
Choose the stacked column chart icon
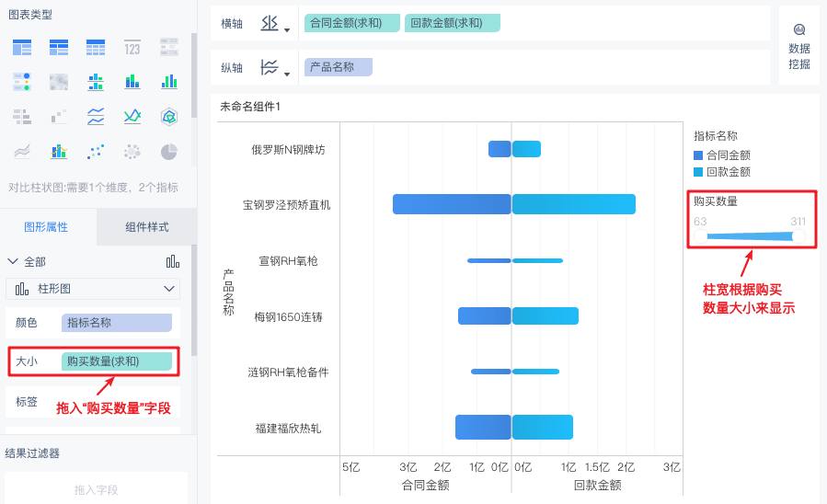point(132,82)
